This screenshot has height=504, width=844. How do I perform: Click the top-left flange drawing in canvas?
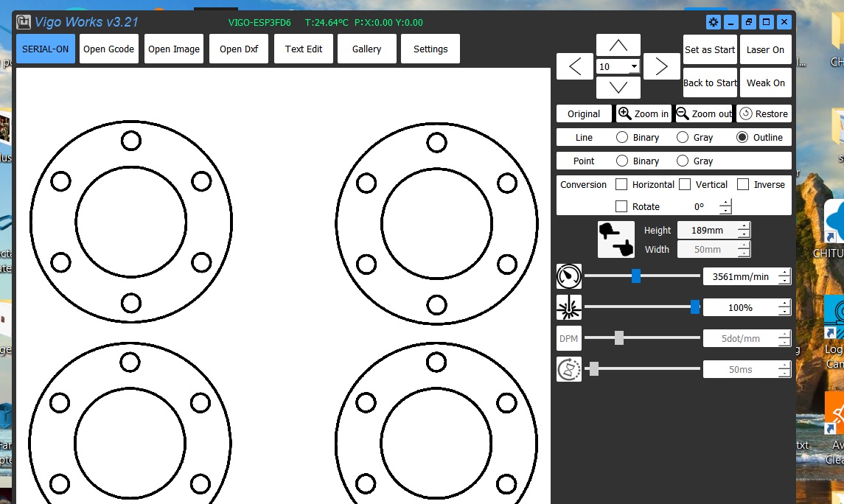[131, 222]
